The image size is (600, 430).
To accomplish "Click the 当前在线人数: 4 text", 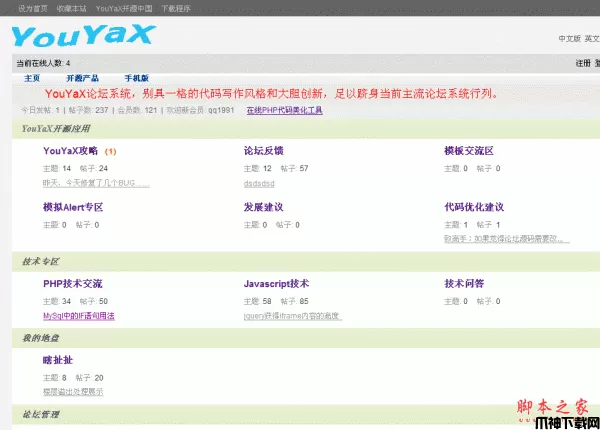I will click(x=43, y=63).
